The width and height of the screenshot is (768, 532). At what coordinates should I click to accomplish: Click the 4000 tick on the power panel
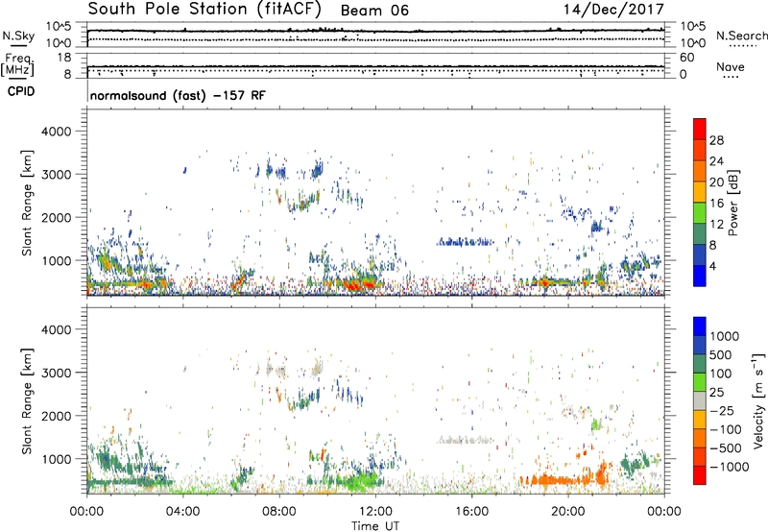point(56,132)
